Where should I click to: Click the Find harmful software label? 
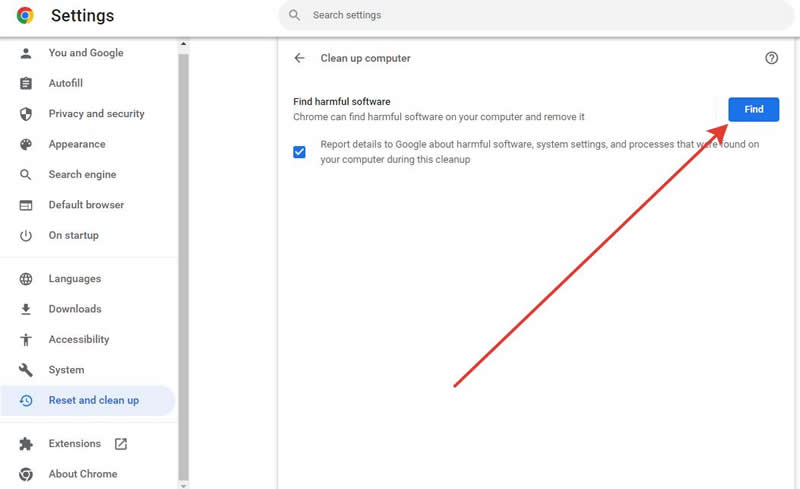click(x=342, y=102)
